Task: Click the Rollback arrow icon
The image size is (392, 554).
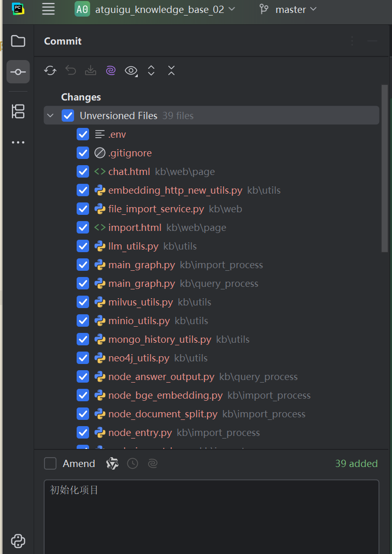Action: pyautogui.click(x=71, y=70)
